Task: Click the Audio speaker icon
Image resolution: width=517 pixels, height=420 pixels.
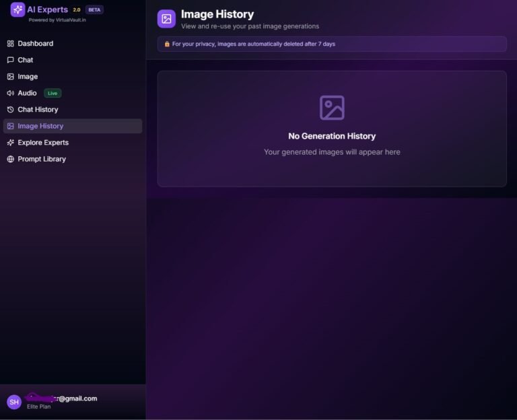Action: click(10, 93)
